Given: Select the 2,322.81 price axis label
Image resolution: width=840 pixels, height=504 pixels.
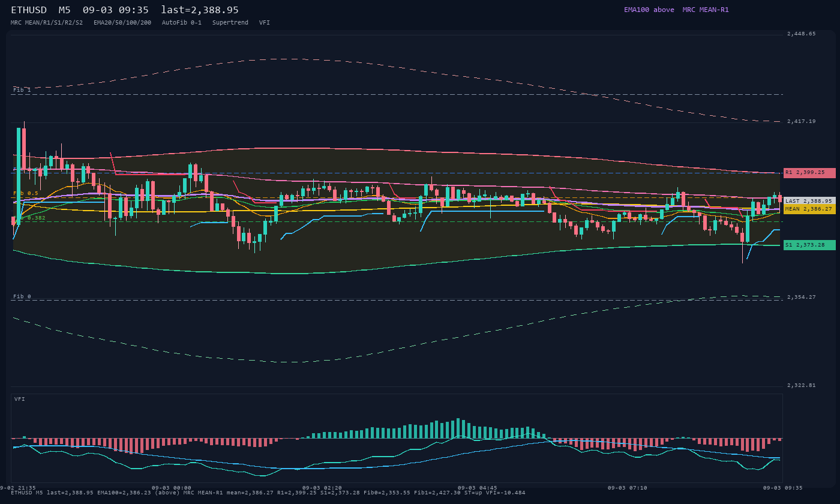Looking at the screenshot, I should coord(802,385).
